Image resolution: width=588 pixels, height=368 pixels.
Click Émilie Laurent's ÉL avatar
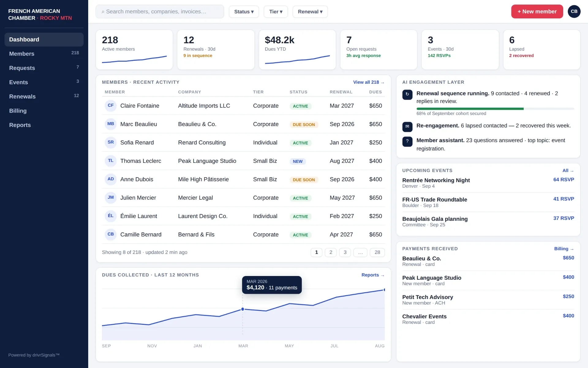coord(111,216)
